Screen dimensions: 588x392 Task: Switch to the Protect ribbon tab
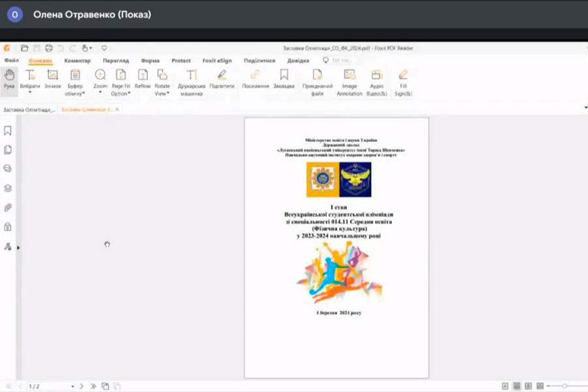coord(181,60)
